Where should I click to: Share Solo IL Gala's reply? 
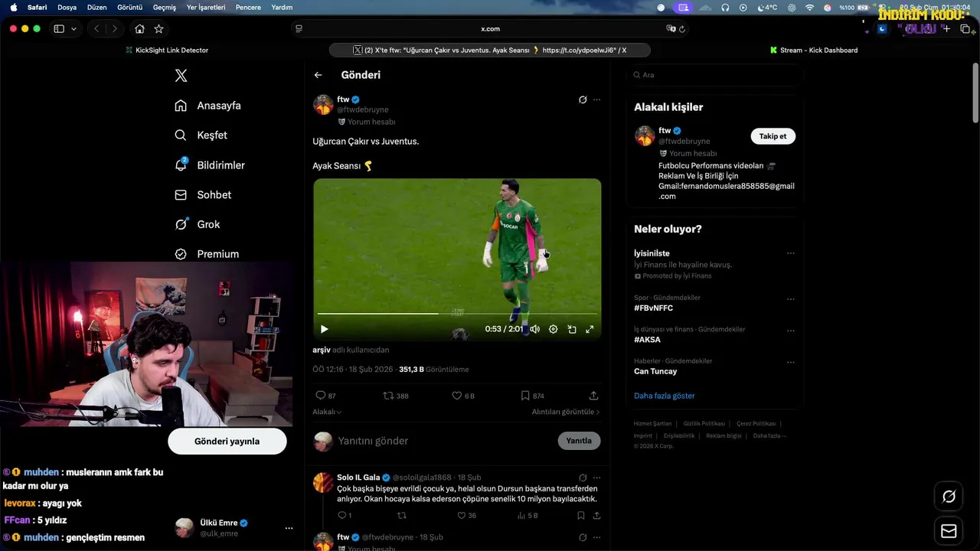(596, 516)
